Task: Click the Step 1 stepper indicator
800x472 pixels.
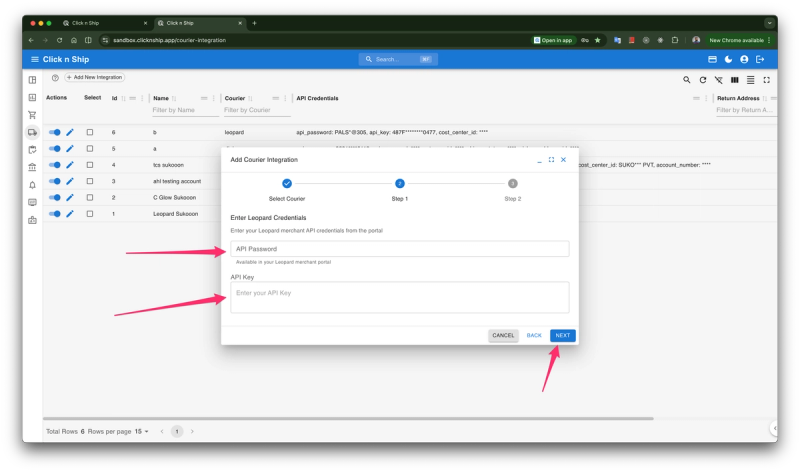Action: [x=399, y=184]
